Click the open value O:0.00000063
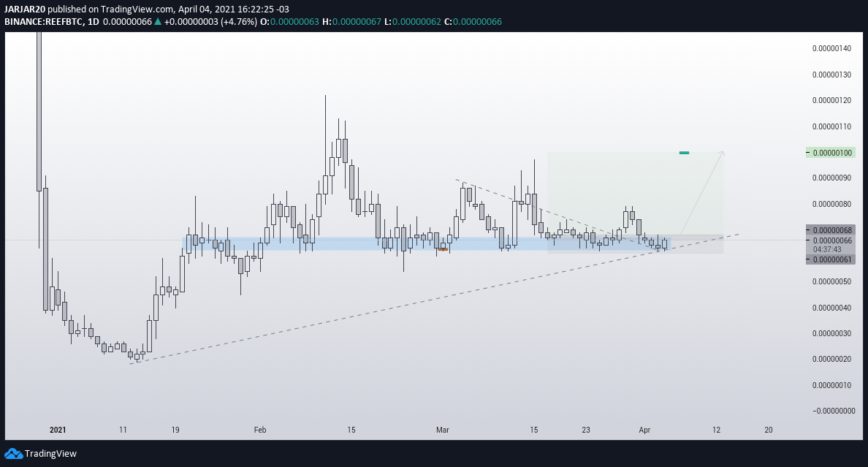 pyautogui.click(x=289, y=22)
